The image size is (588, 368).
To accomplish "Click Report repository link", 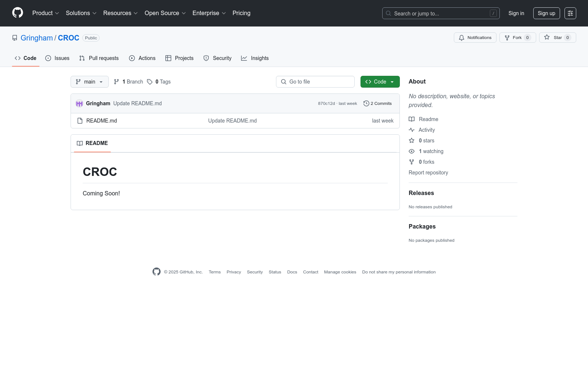I will tap(428, 173).
